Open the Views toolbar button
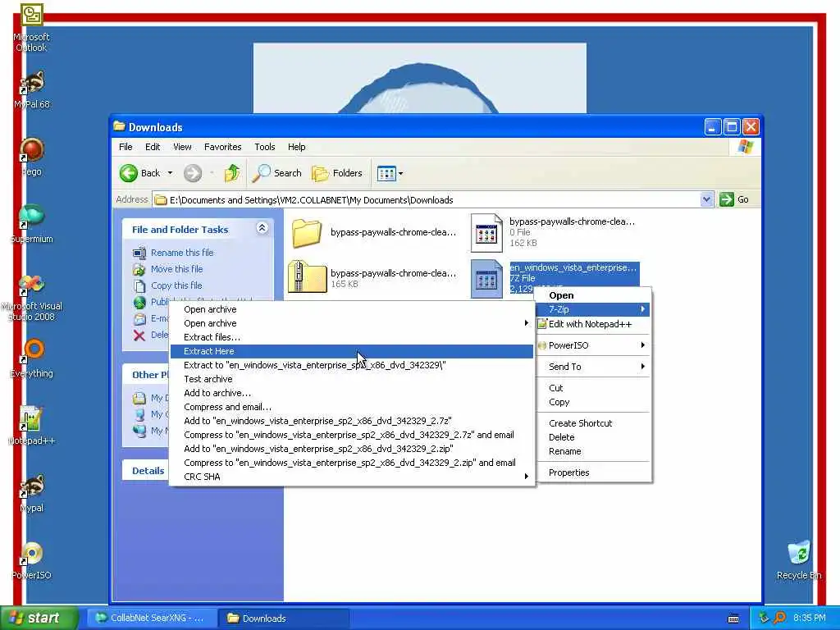The image size is (840, 630). (386, 173)
